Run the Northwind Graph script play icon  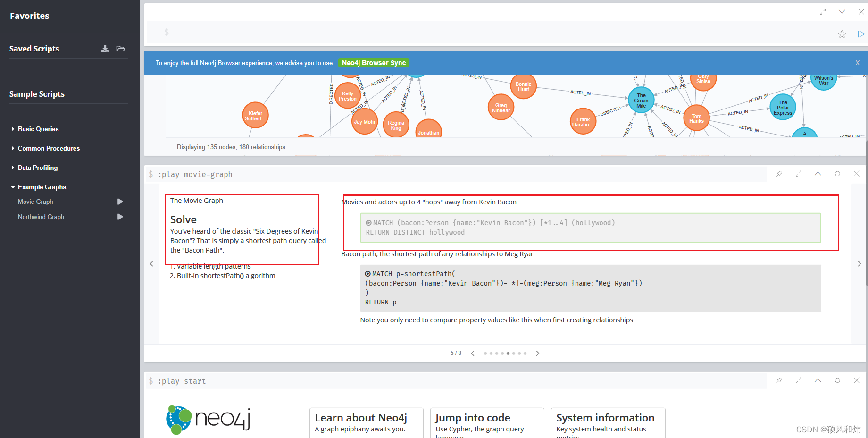(120, 217)
